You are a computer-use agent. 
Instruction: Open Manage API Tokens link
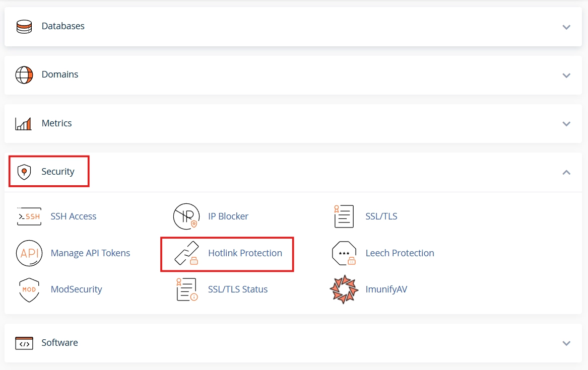point(90,253)
